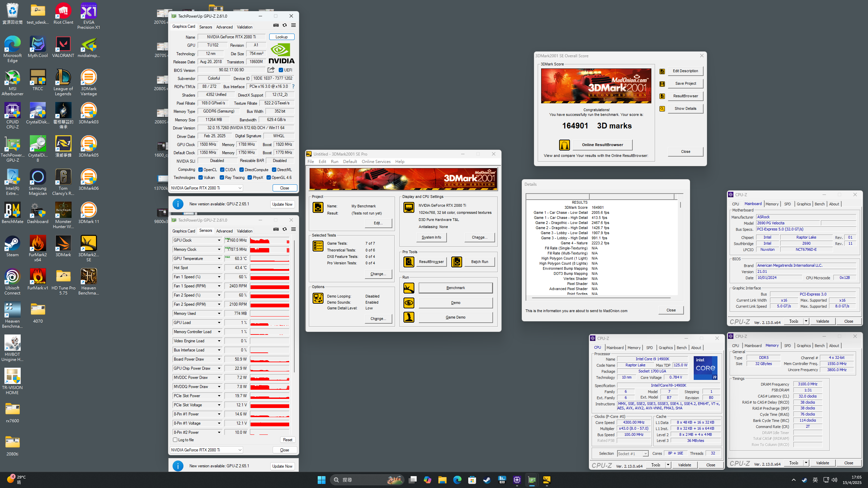Open hamburger menu in GPU-Z Sensors window
This screenshot has height=488, width=868.
294,229
